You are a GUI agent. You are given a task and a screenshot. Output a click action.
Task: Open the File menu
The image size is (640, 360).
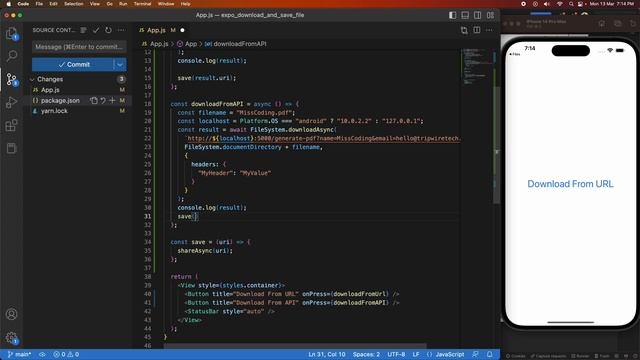[x=39, y=4]
